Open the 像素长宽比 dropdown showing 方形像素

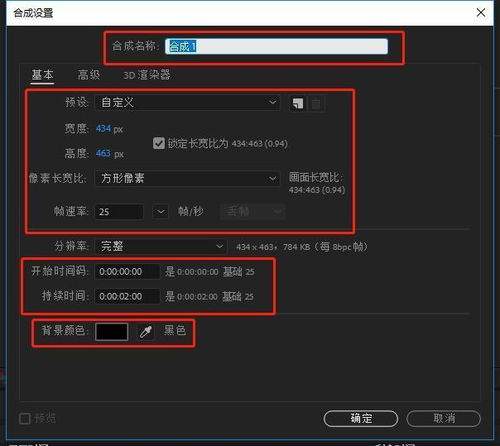click(x=188, y=178)
